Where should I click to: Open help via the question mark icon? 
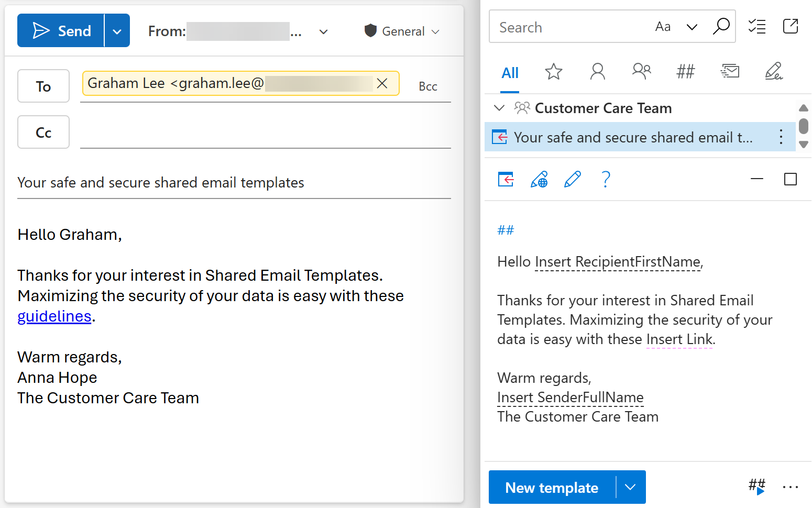[x=606, y=180]
